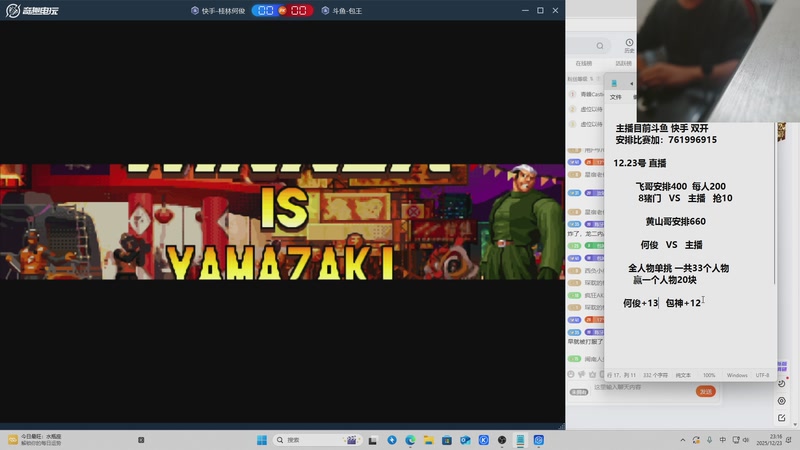800x450 pixels.
Task: Open Outlook from the taskbar
Action: tap(465, 440)
